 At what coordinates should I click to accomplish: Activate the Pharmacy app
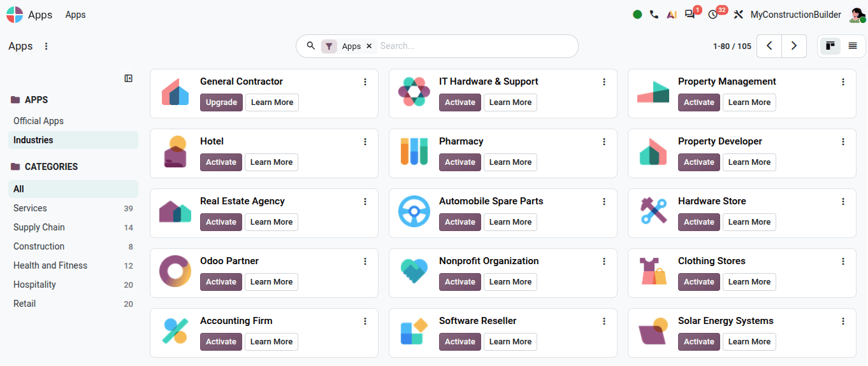[x=460, y=162]
